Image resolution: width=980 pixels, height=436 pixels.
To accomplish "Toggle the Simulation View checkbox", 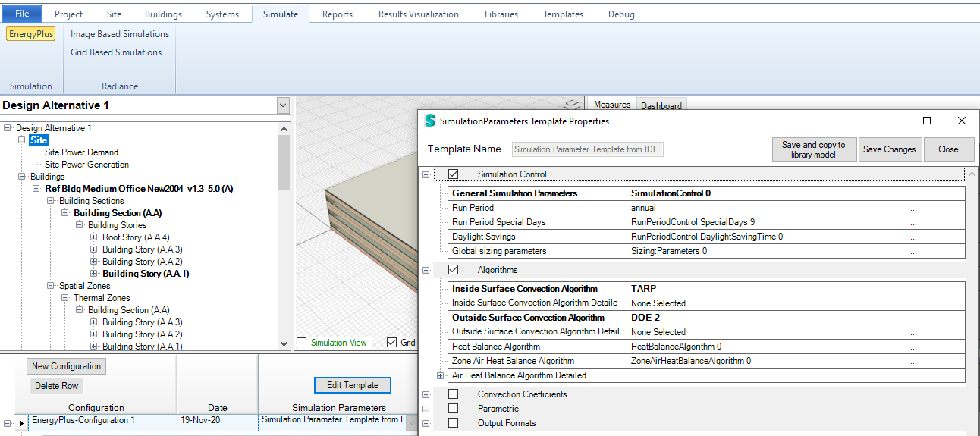I will tap(303, 343).
